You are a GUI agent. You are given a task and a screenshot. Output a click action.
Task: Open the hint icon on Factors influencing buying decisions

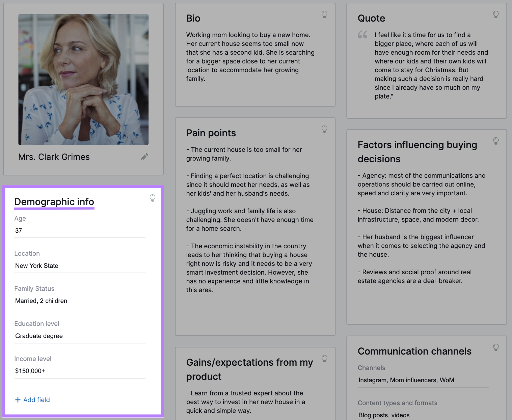pos(496,141)
